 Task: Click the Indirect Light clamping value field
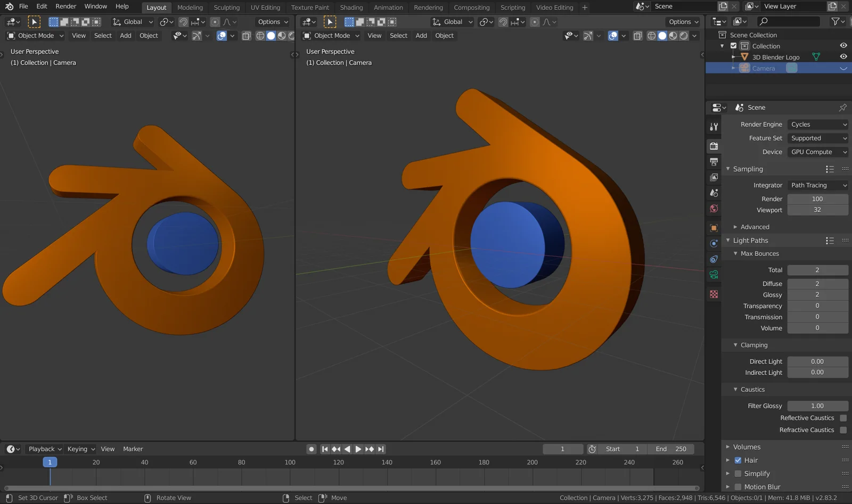(818, 372)
